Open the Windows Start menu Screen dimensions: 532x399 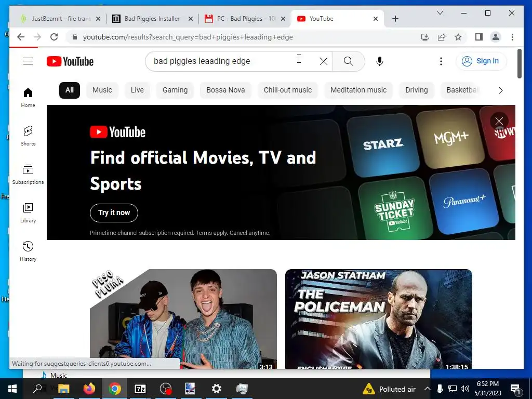12,389
